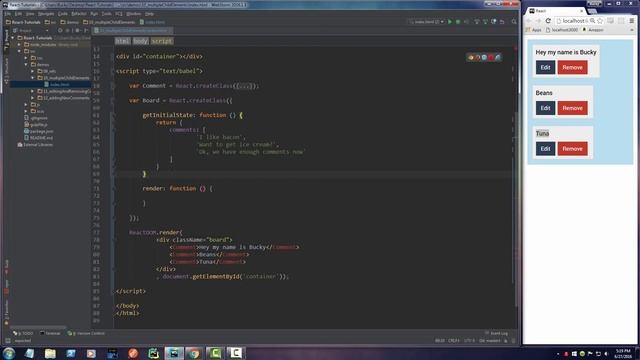This screenshot has height=360, width=640.
Task: Open the Chrome hamburger menu
Action: 631,21
